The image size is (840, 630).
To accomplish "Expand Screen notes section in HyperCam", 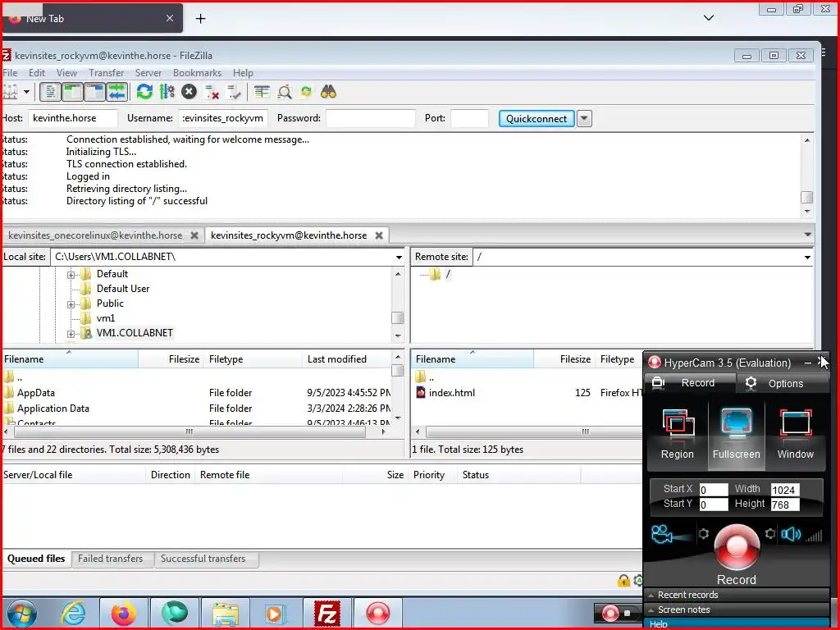I will click(x=737, y=609).
